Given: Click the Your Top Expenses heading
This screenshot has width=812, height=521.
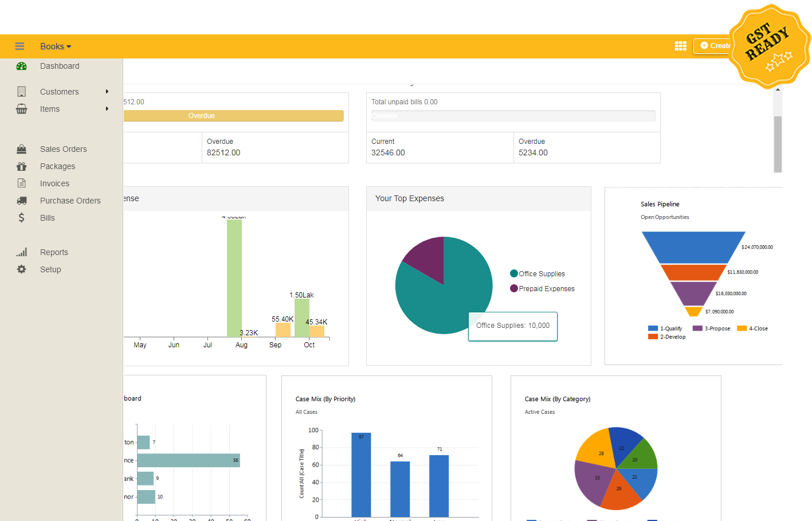Looking at the screenshot, I should pyautogui.click(x=410, y=198).
